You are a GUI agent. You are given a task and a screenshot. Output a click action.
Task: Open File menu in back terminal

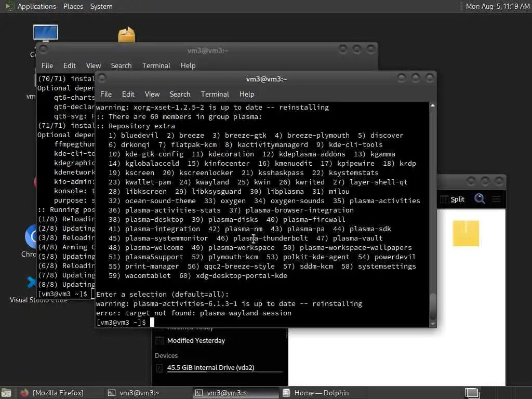point(47,65)
